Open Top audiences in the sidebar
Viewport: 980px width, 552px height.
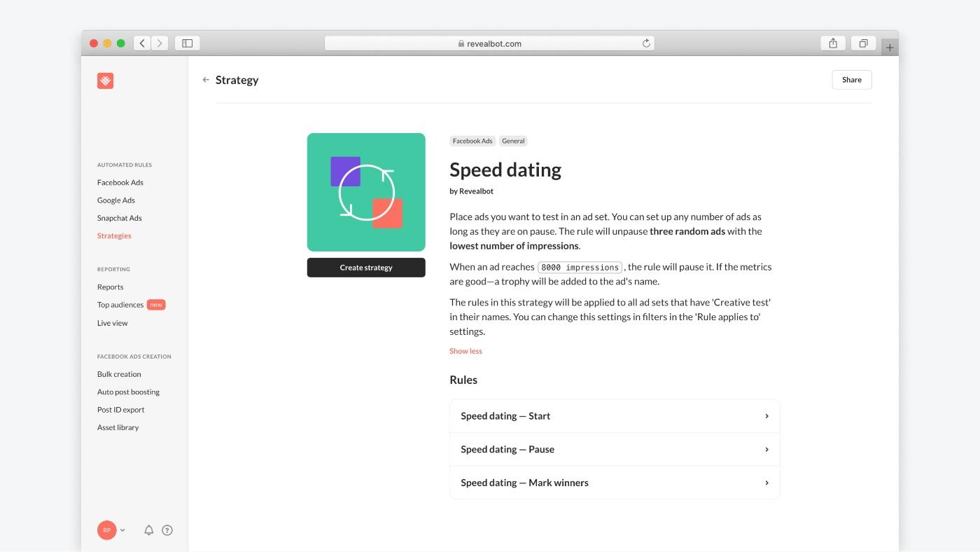[x=120, y=305]
